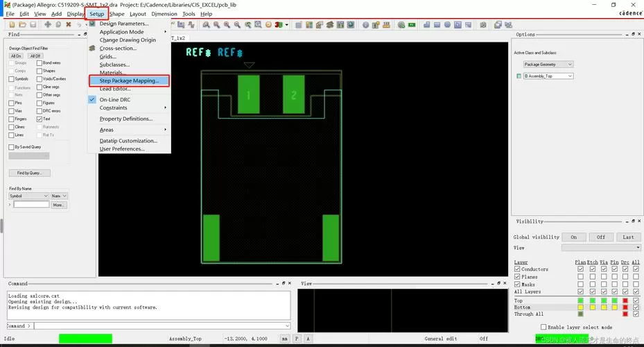Screen dimensions: 644x347
Task: Click the Shape Add Circle toolbar icon
Action: 447,25
